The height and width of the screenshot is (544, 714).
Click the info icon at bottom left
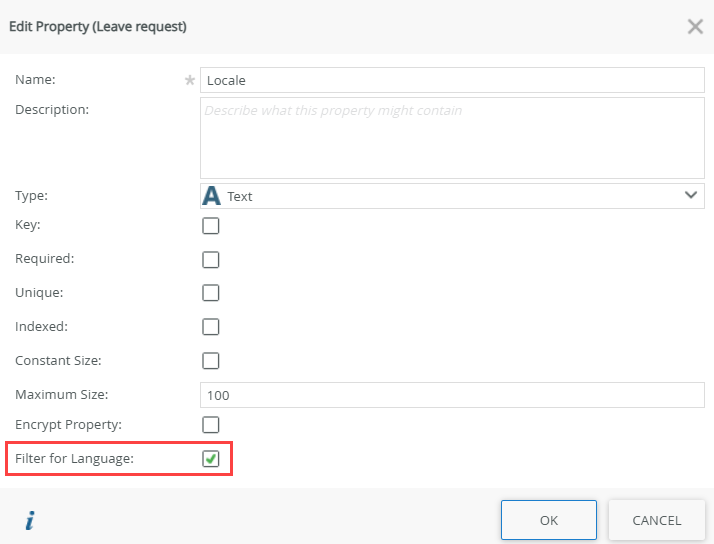pyautogui.click(x=30, y=520)
